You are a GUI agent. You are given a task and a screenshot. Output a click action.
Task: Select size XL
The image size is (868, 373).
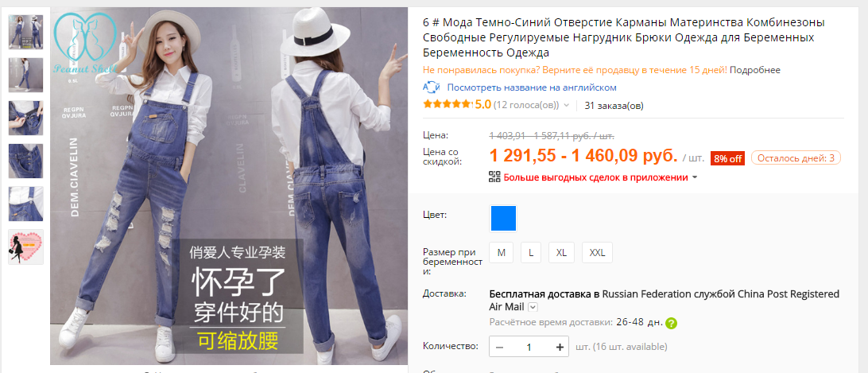tap(561, 253)
